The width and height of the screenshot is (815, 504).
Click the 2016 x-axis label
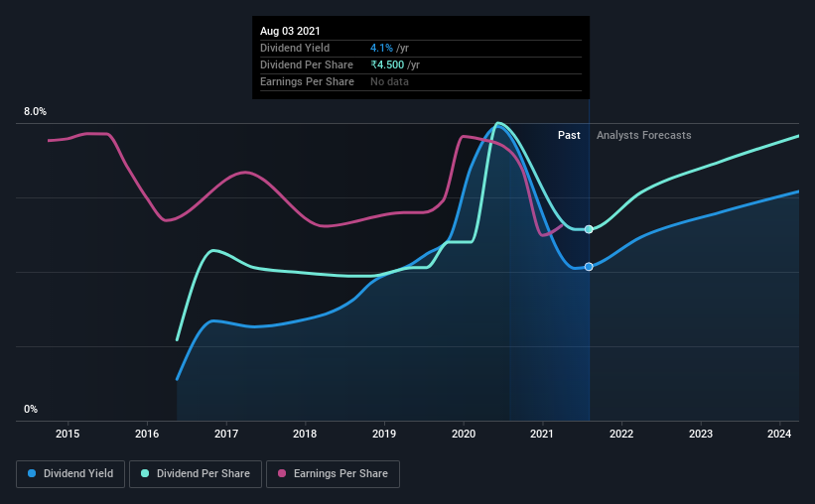[x=147, y=434]
